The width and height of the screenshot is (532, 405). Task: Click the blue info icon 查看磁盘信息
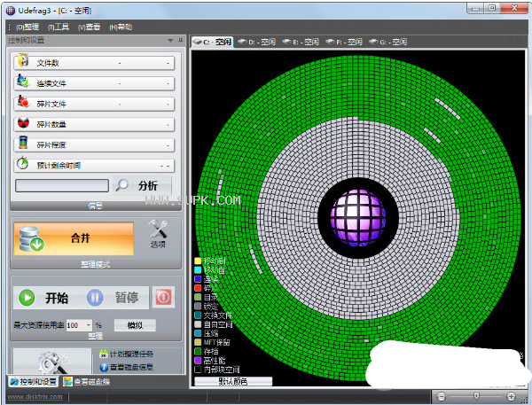[x=104, y=367]
